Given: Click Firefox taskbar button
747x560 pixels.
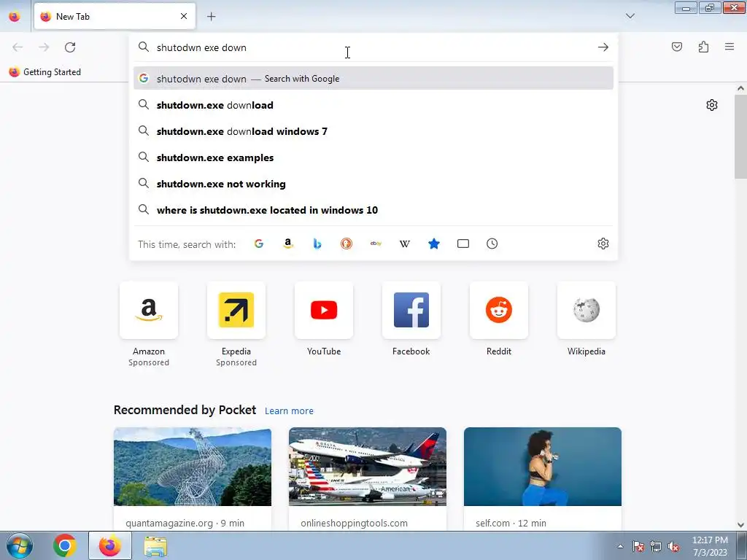Looking at the screenshot, I should pos(110,545).
